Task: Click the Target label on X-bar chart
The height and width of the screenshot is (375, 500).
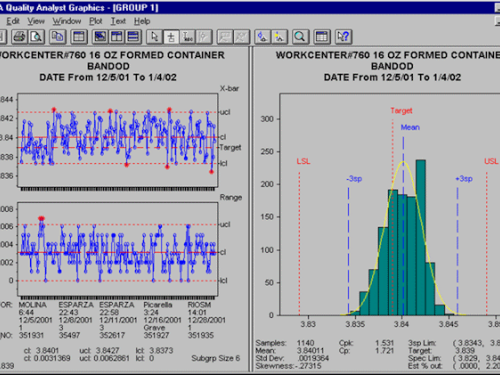Action: (x=230, y=147)
